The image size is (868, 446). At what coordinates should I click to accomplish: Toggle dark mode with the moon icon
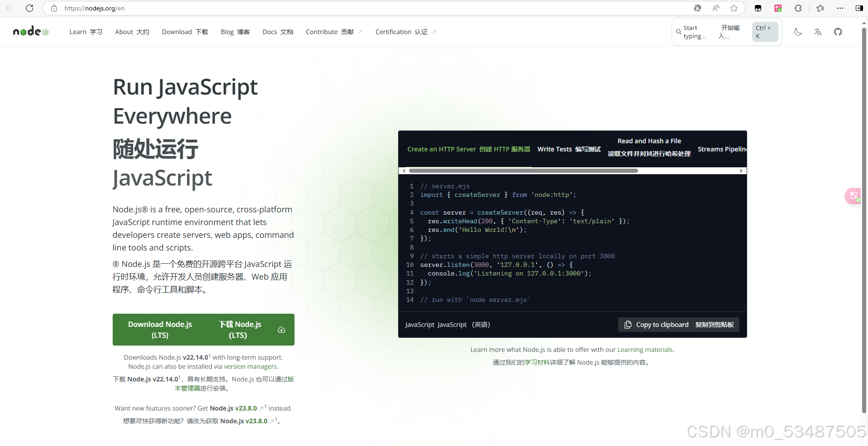coord(798,32)
